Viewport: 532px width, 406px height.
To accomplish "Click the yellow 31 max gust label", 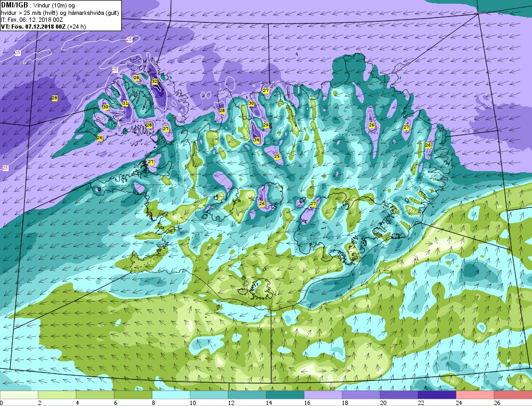I will tap(125, 103).
